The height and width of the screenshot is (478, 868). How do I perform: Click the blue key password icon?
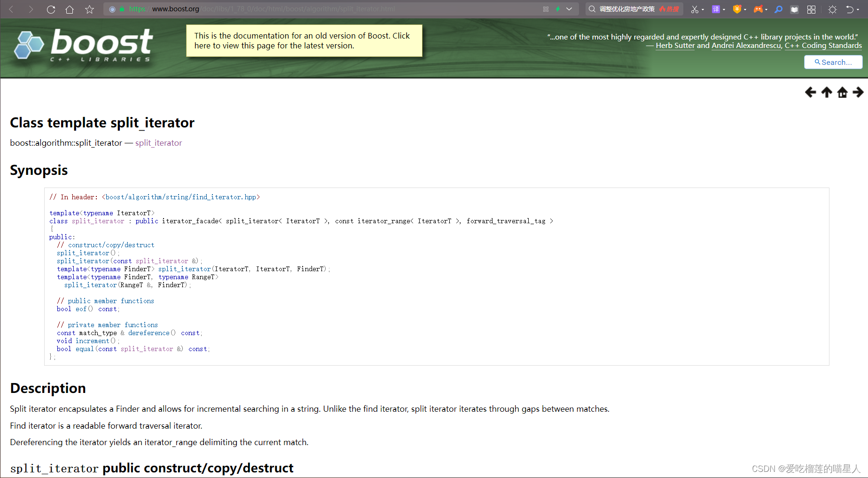[779, 9]
